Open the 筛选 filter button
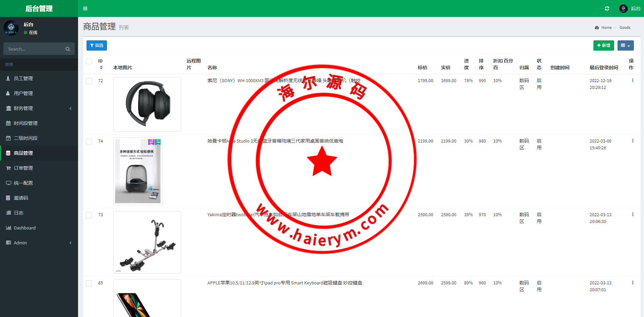 96,45
